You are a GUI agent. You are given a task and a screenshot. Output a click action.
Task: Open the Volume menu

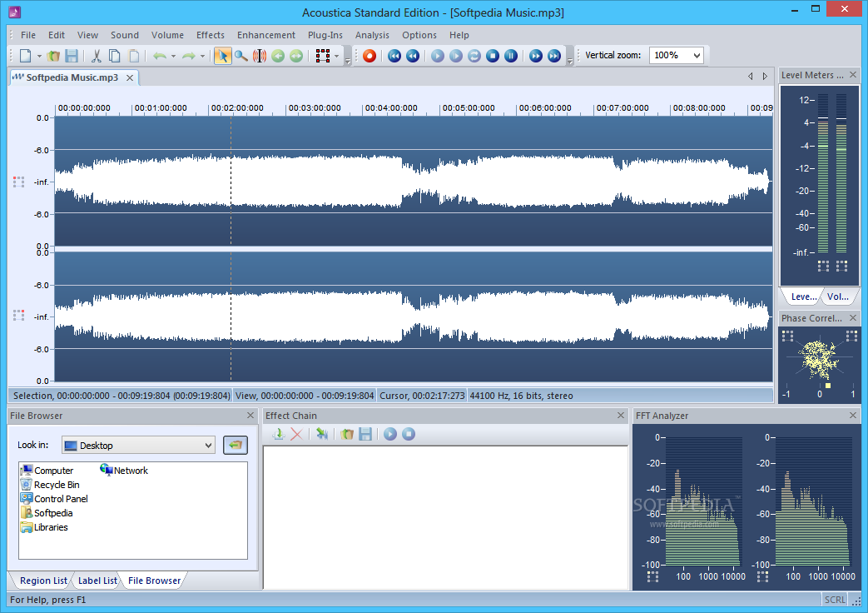click(167, 35)
